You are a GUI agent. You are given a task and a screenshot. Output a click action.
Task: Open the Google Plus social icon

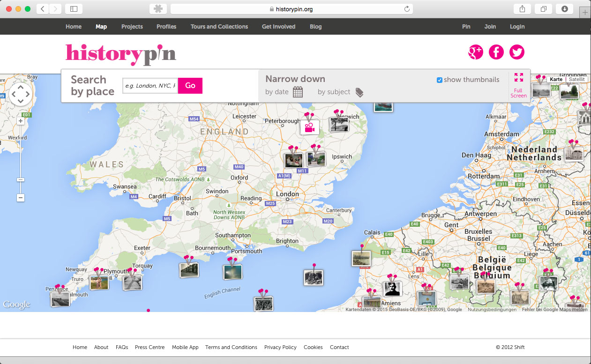coord(475,52)
